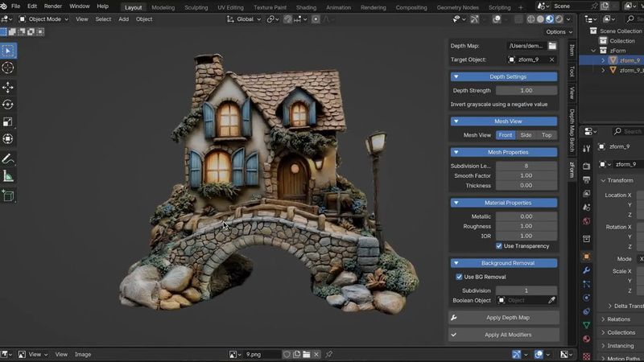The height and width of the screenshot is (362, 644).
Task: Switch to the Geometry Nodes workspace tab
Action: click(457, 7)
